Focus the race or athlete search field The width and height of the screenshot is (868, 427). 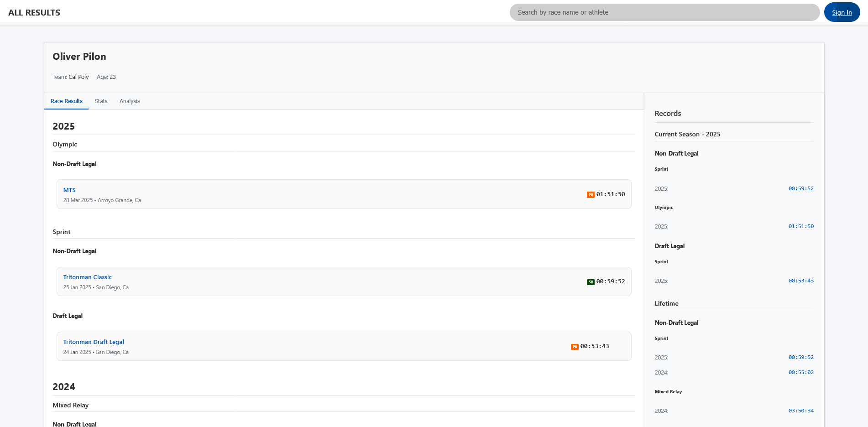[x=664, y=12]
